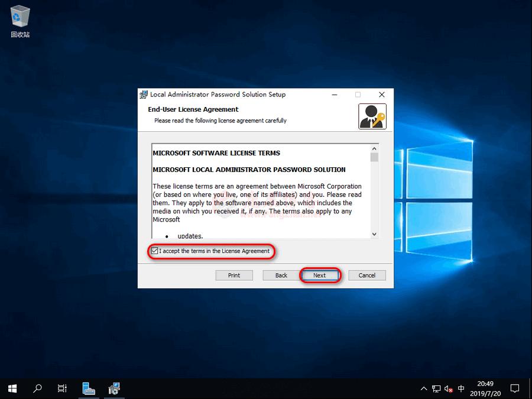Click the user-and-key image in wizard header
Screen dimensions: 532x399
(x=372, y=116)
